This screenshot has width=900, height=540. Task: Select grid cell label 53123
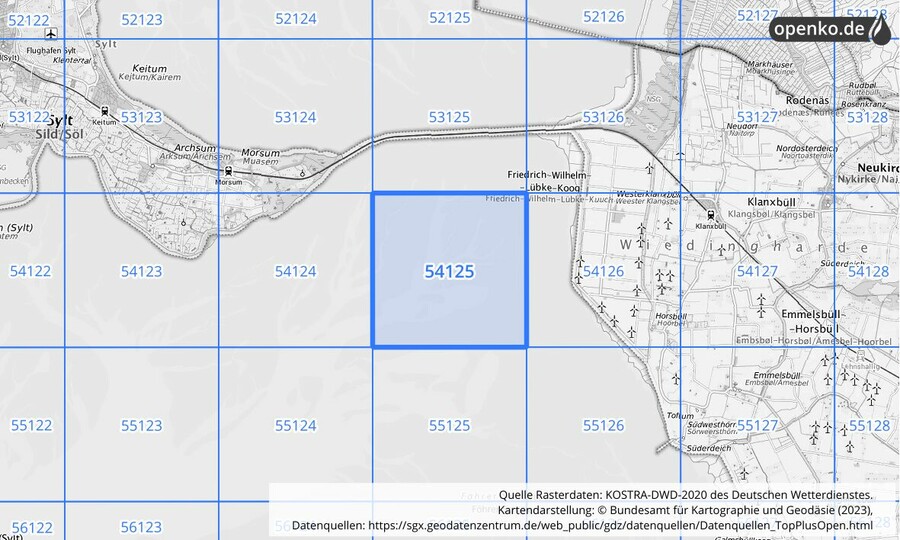click(x=141, y=117)
